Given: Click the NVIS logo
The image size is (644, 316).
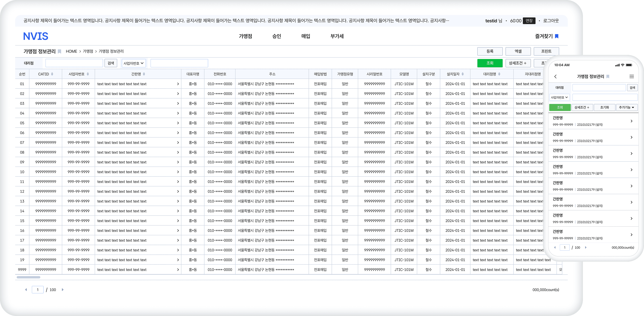Looking at the screenshot, I should (36, 36).
